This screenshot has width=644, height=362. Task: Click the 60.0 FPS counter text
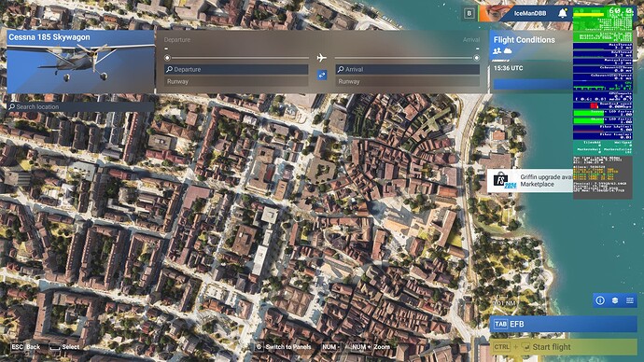(x=621, y=10)
